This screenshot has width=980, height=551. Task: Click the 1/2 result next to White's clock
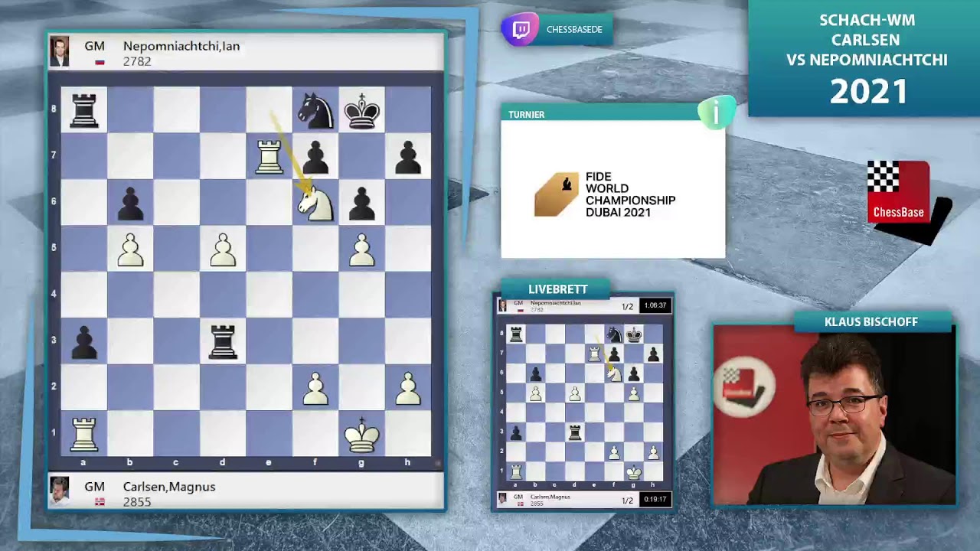click(627, 500)
